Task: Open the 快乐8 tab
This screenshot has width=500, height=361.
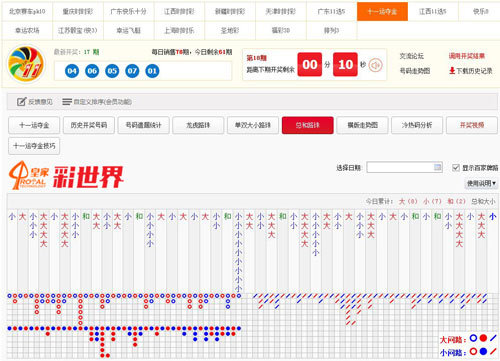Action: (480, 11)
